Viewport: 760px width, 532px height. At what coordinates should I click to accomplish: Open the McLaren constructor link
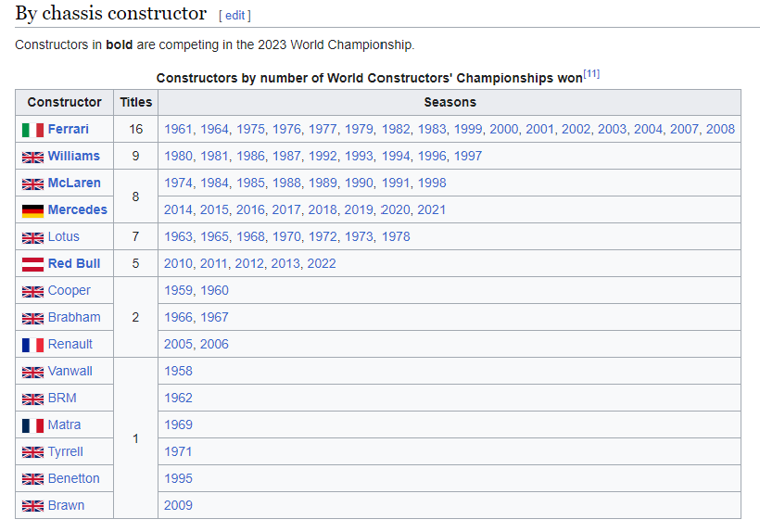click(74, 184)
